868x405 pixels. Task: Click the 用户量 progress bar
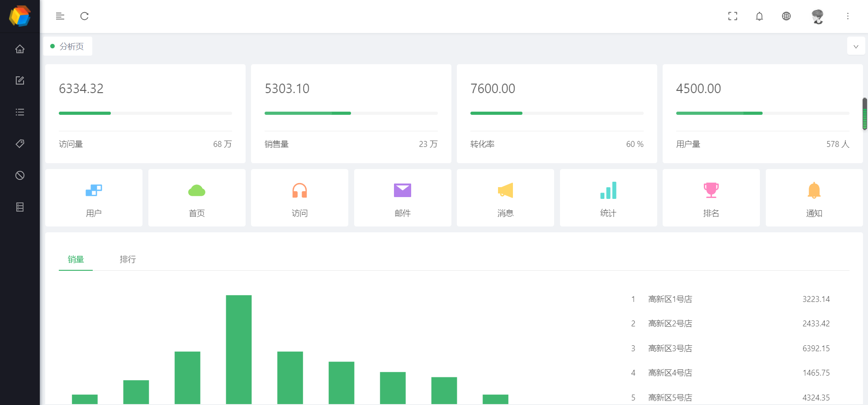click(763, 113)
